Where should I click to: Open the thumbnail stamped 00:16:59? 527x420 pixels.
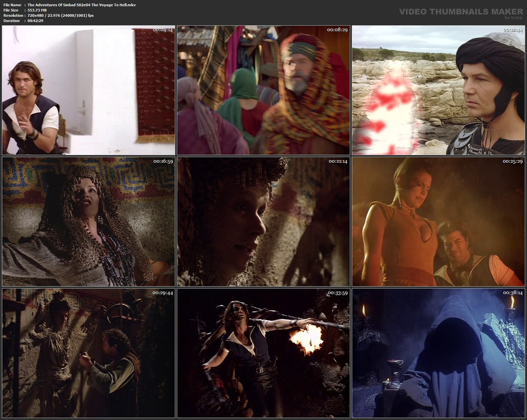(88, 222)
